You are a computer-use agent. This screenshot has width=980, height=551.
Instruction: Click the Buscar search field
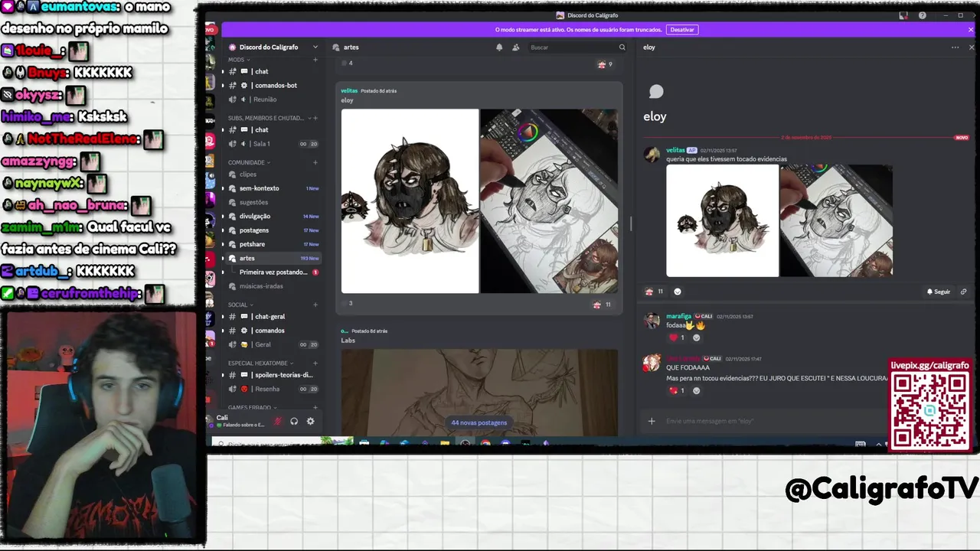pyautogui.click(x=578, y=47)
